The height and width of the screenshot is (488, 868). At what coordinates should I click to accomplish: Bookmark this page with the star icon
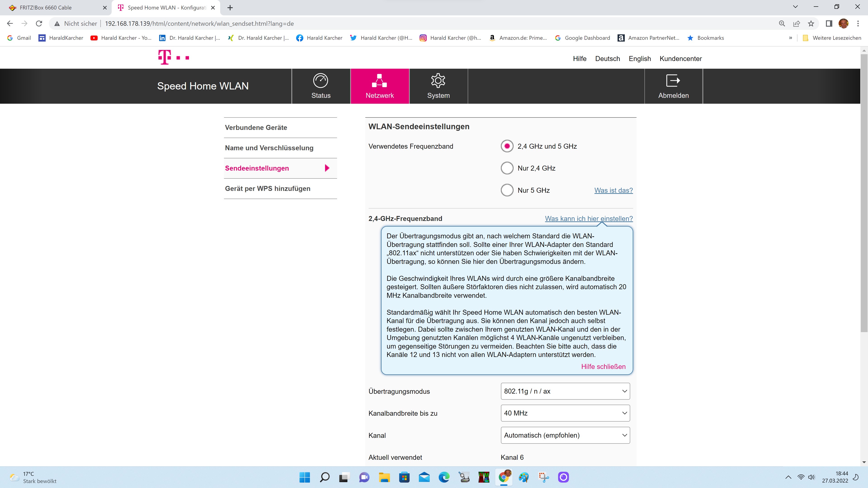pyautogui.click(x=811, y=23)
